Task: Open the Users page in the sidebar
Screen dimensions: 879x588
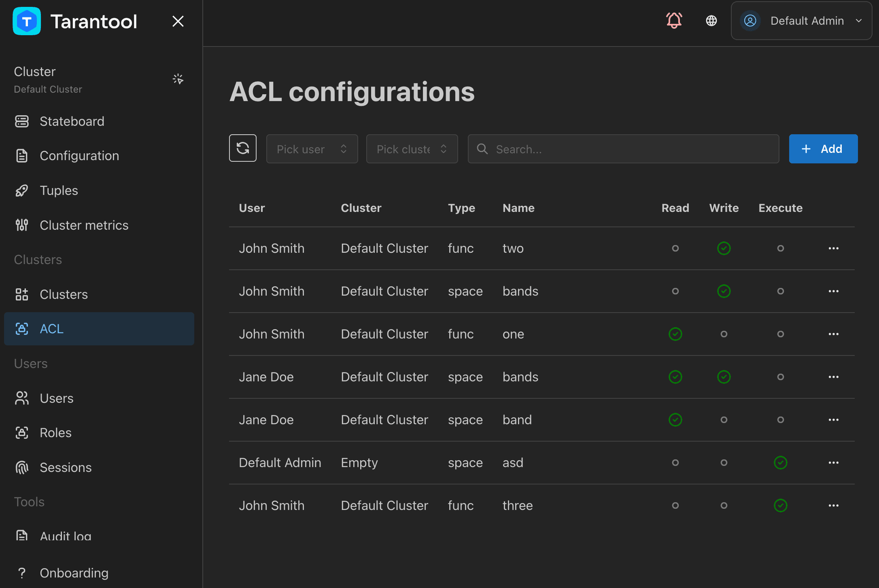Action: click(x=99, y=398)
